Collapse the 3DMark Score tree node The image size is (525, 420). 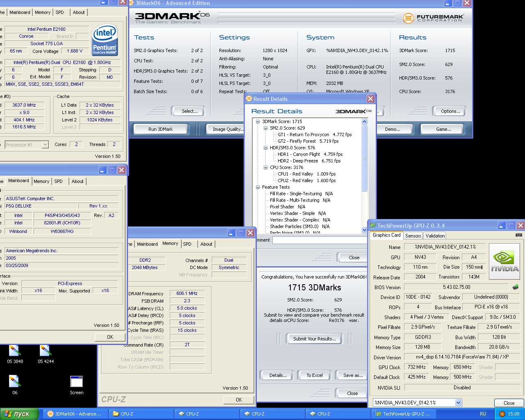(258, 121)
